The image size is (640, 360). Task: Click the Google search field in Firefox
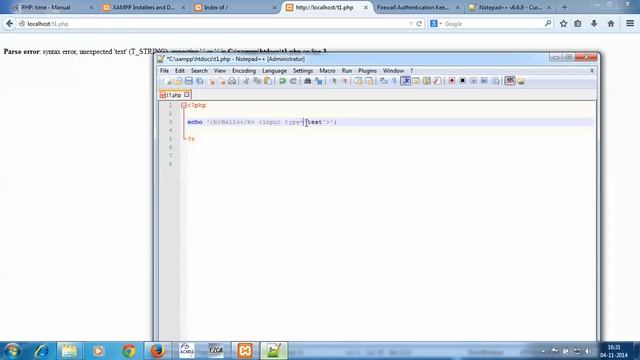[x=493, y=24]
